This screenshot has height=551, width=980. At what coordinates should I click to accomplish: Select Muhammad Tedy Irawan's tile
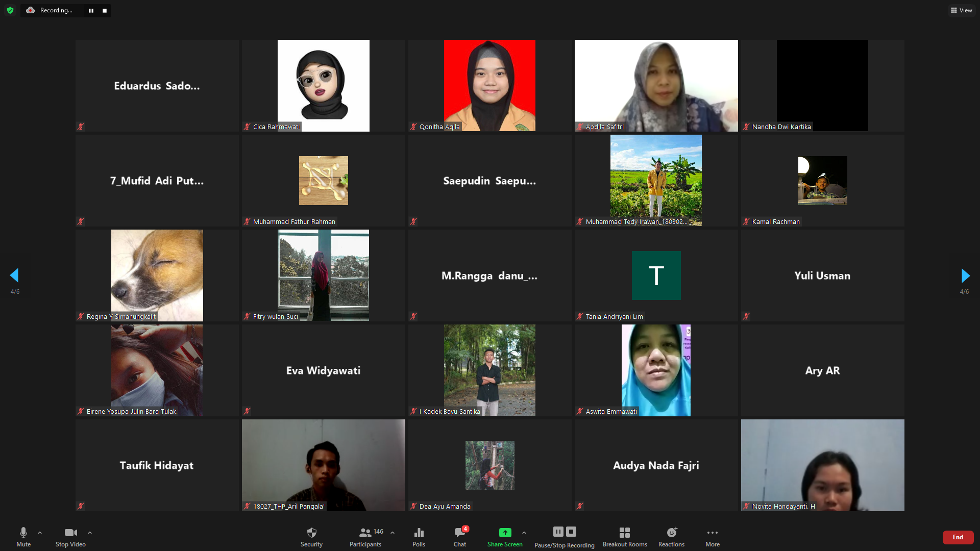click(x=656, y=181)
